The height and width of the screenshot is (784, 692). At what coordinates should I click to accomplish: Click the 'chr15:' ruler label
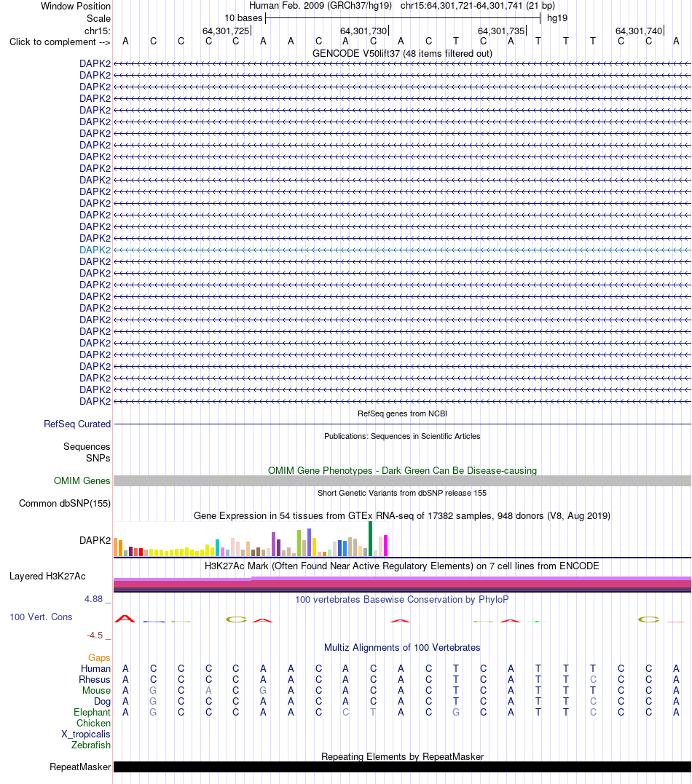(98, 31)
